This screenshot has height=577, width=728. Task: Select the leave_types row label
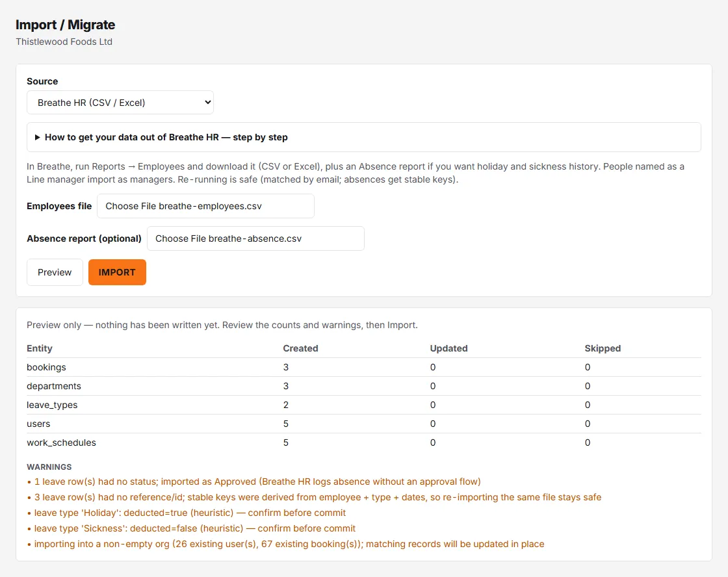point(52,405)
